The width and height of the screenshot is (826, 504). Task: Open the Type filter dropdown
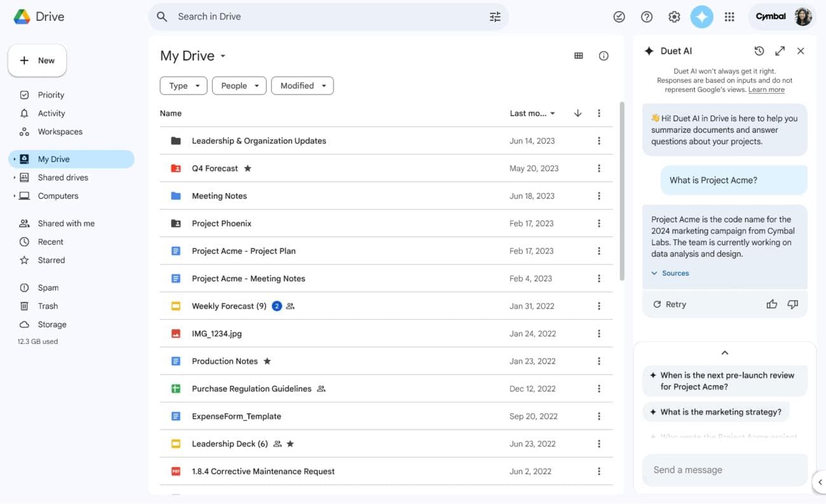[x=183, y=85]
